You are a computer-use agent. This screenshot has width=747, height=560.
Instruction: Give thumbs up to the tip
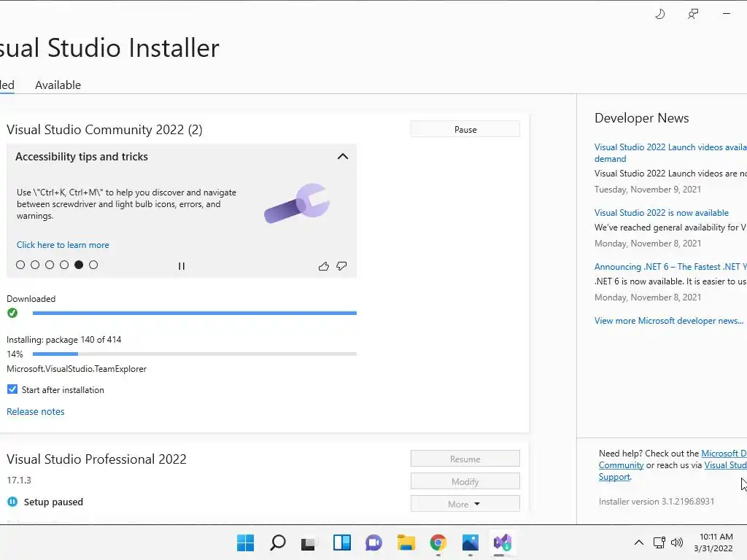tap(324, 266)
